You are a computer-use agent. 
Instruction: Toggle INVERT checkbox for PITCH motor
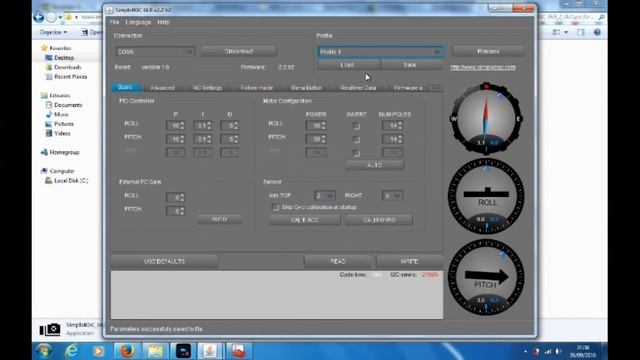356,140
